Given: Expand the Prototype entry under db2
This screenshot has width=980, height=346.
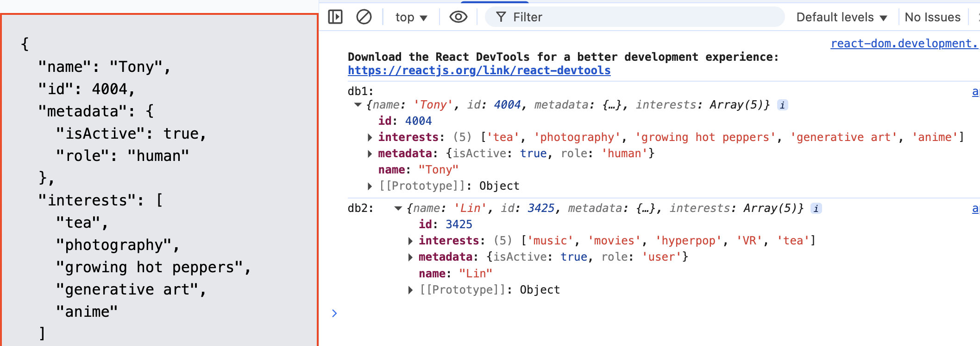Looking at the screenshot, I should 410,290.
